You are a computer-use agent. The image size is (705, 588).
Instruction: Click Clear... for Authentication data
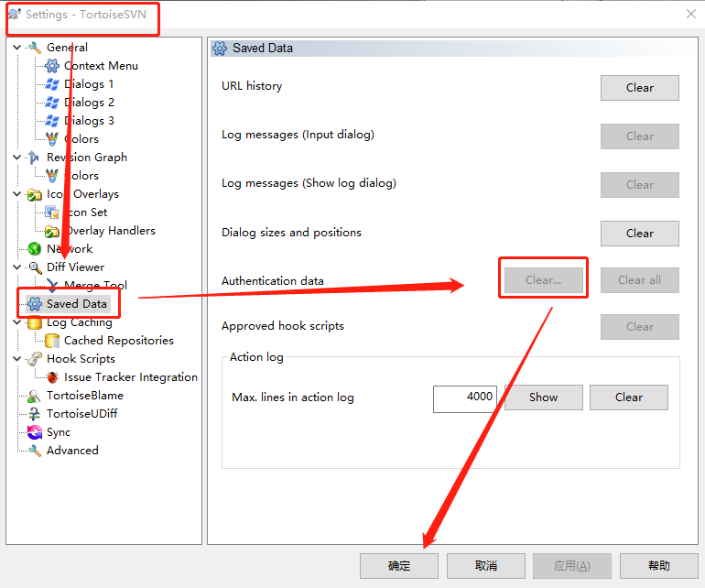pos(543,280)
